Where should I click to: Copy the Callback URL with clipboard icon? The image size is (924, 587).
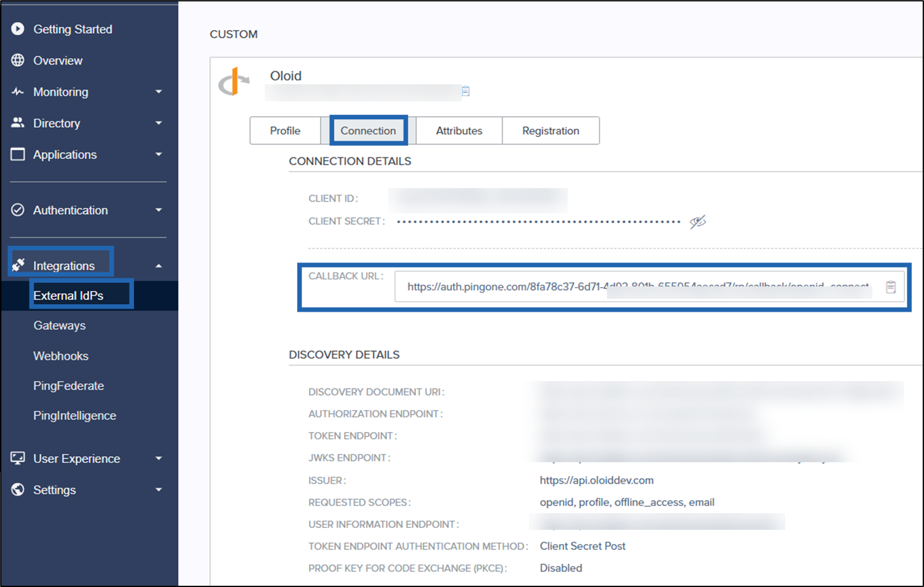pyautogui.click(x=891, y=286)
